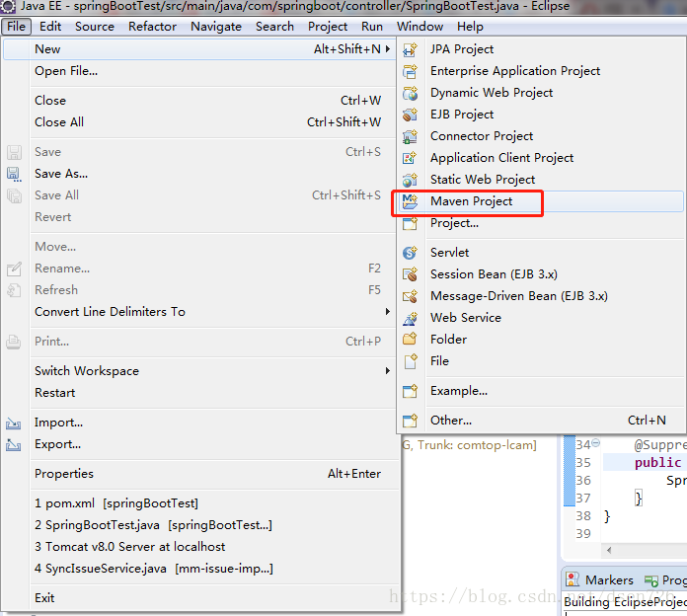
Task: Open the Project menu
Action: pyautogui.click(x=328, y=27)
